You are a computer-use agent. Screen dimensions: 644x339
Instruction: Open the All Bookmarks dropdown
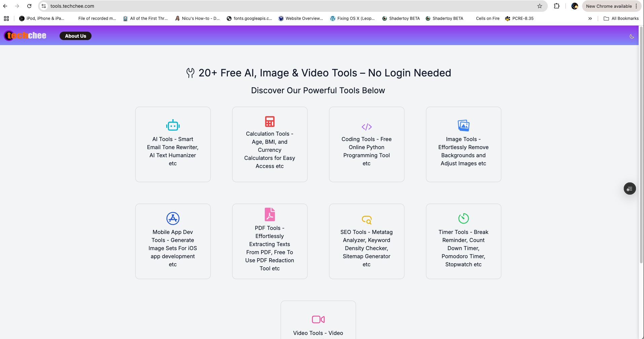coord(621,19)
